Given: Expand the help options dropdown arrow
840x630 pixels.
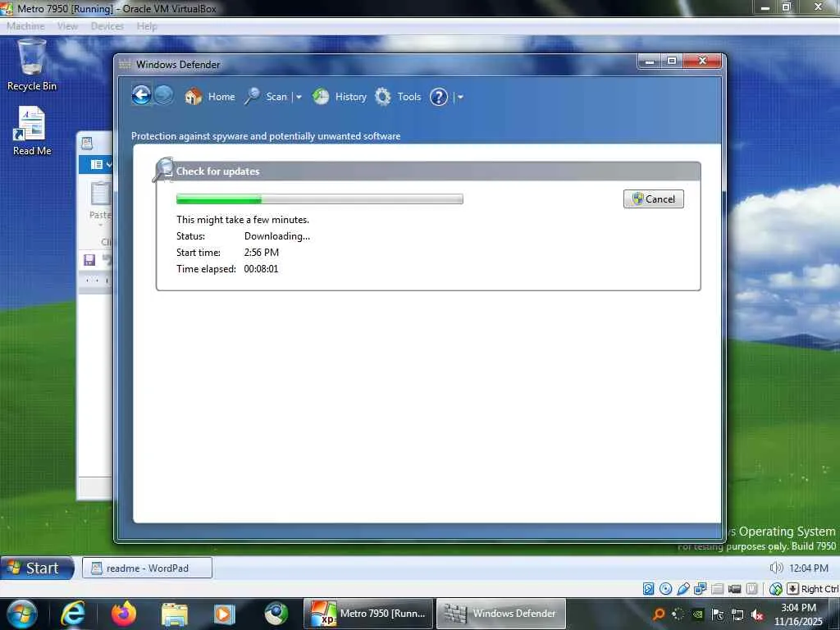Looking at the screenshot, I should (460, 97).
